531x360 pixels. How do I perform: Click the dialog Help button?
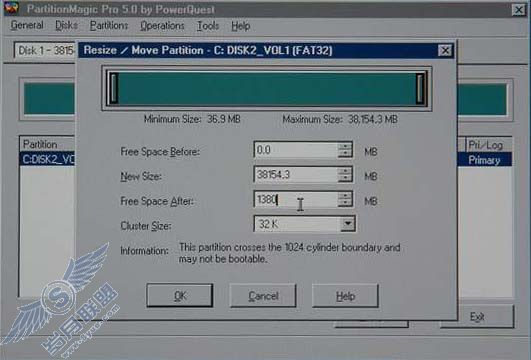(345, 296)
